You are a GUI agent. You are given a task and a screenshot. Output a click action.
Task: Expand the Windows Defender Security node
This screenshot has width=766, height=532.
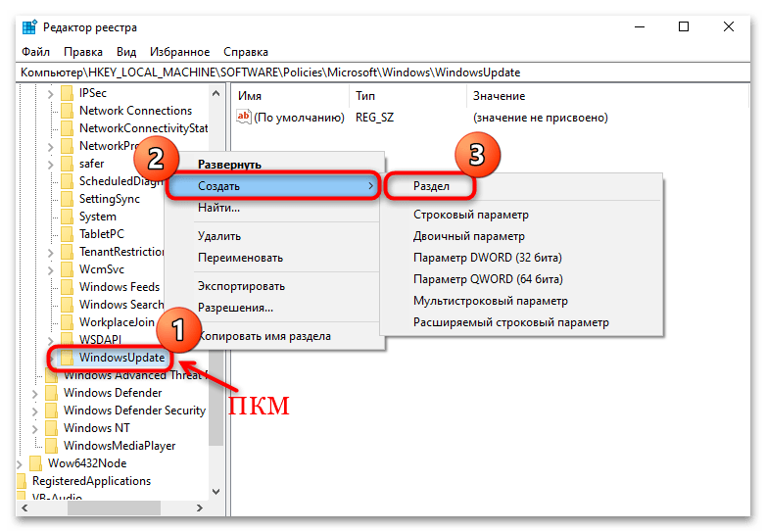tap(34, 411)
